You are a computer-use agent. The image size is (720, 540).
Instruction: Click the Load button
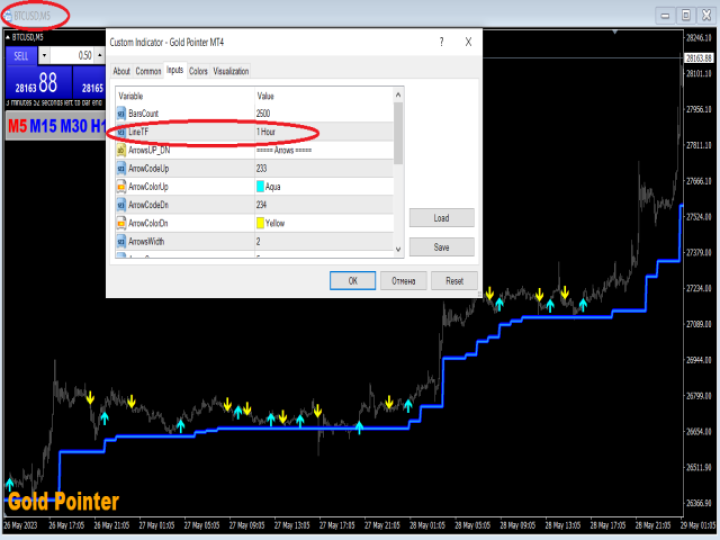click(442, 218)
